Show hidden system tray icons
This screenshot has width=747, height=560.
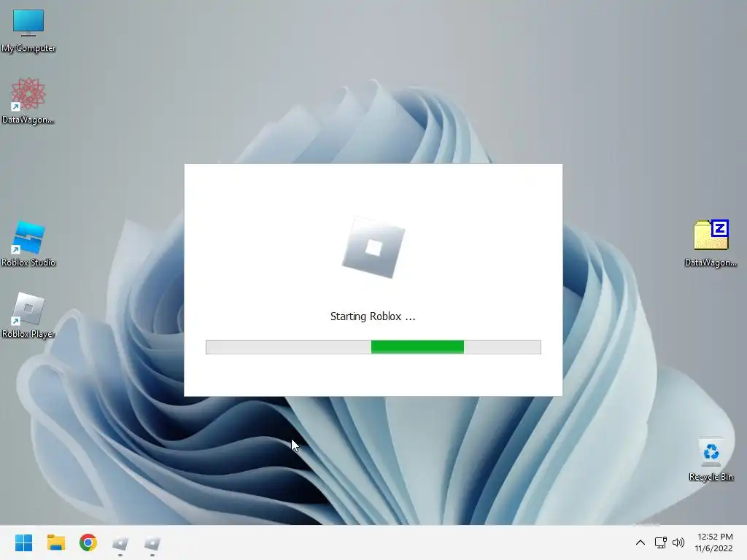click(x=640, y=542)
